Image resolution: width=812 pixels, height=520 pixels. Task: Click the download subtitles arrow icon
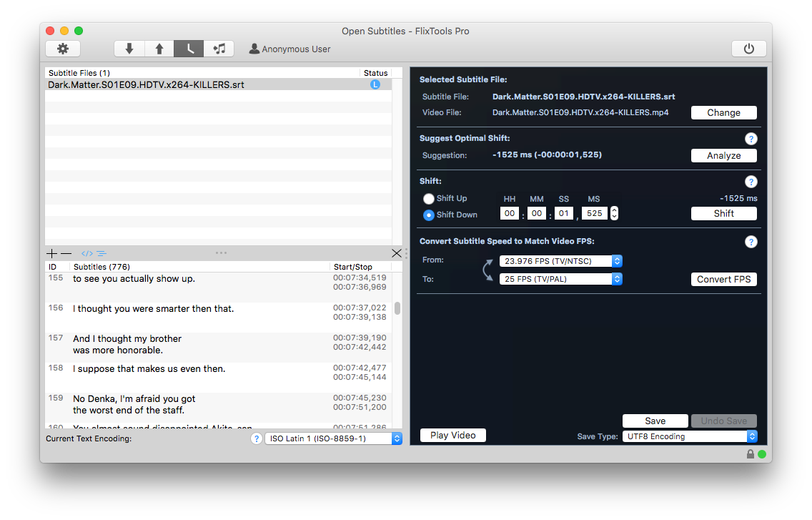[x=129, y=49]
